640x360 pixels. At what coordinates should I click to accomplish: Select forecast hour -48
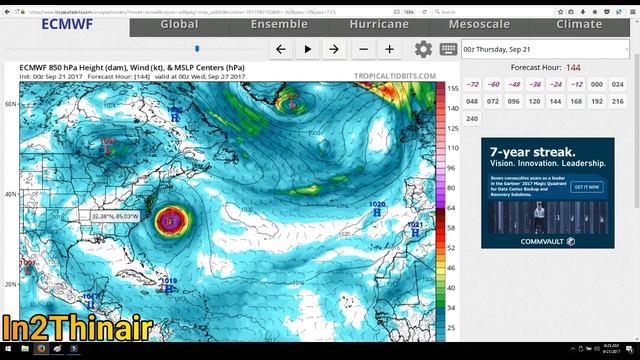point(514,84)
